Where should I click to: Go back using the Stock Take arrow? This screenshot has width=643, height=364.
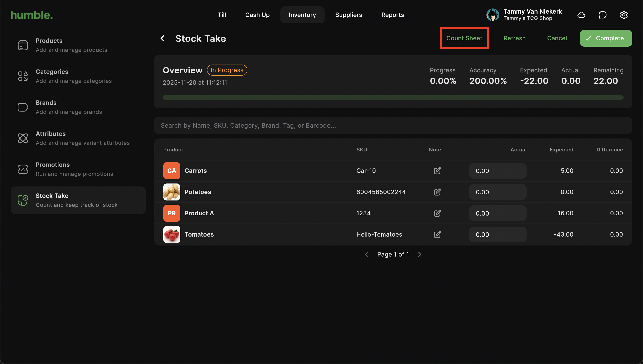tap(162, 38)
